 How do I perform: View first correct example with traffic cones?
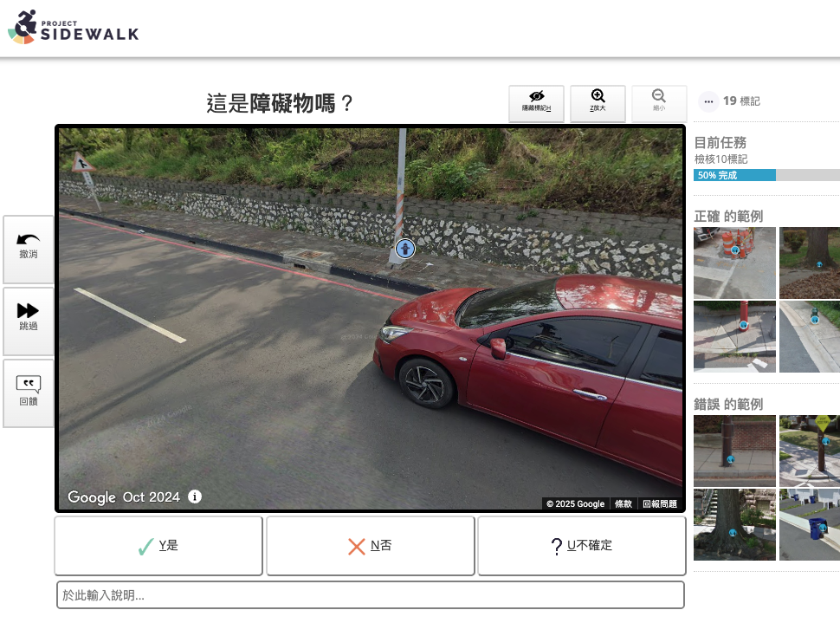734,263
